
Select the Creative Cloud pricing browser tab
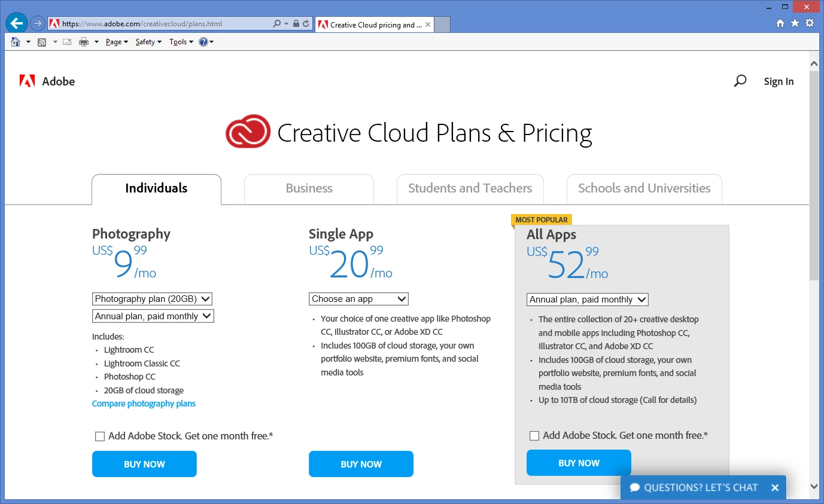(374, 25)
